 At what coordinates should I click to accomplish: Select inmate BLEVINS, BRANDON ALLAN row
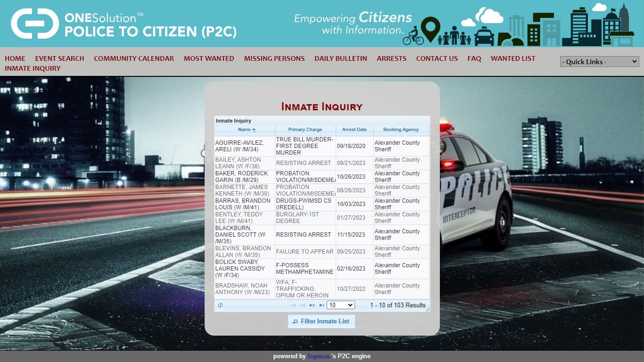click(x=322, y=252)
